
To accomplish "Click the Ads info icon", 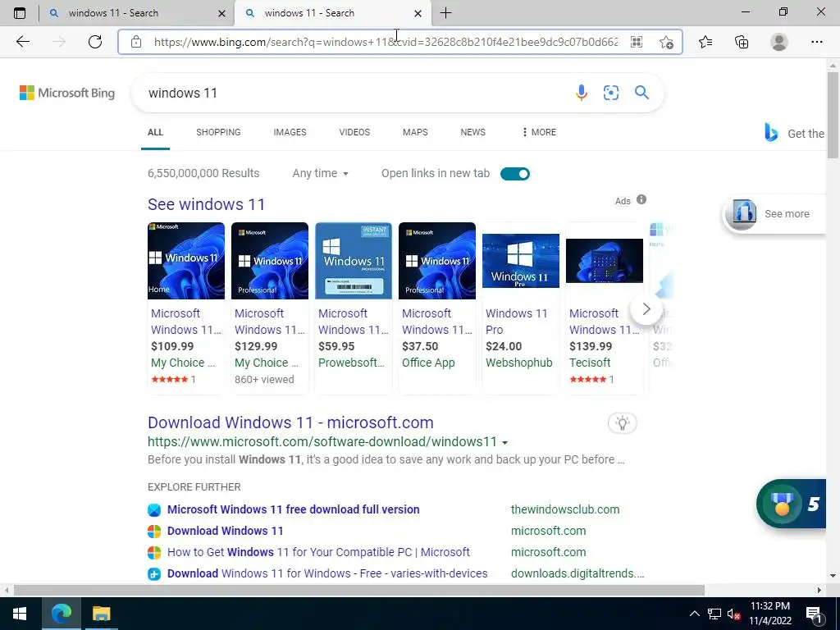I will coord(641,200).
